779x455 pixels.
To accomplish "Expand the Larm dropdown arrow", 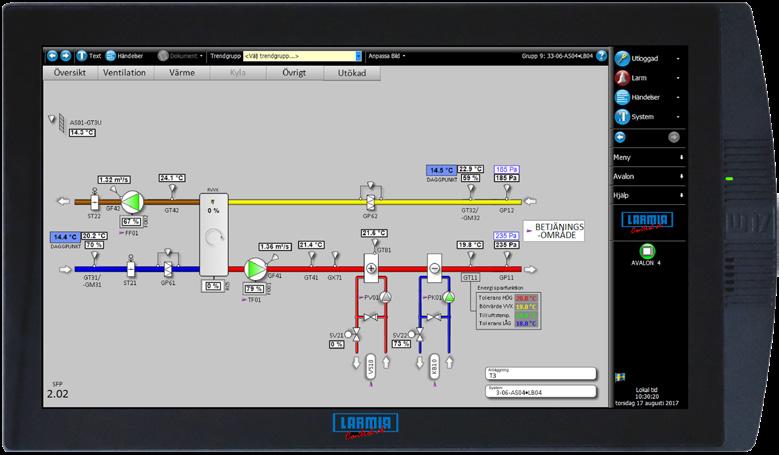I will 678,78.
